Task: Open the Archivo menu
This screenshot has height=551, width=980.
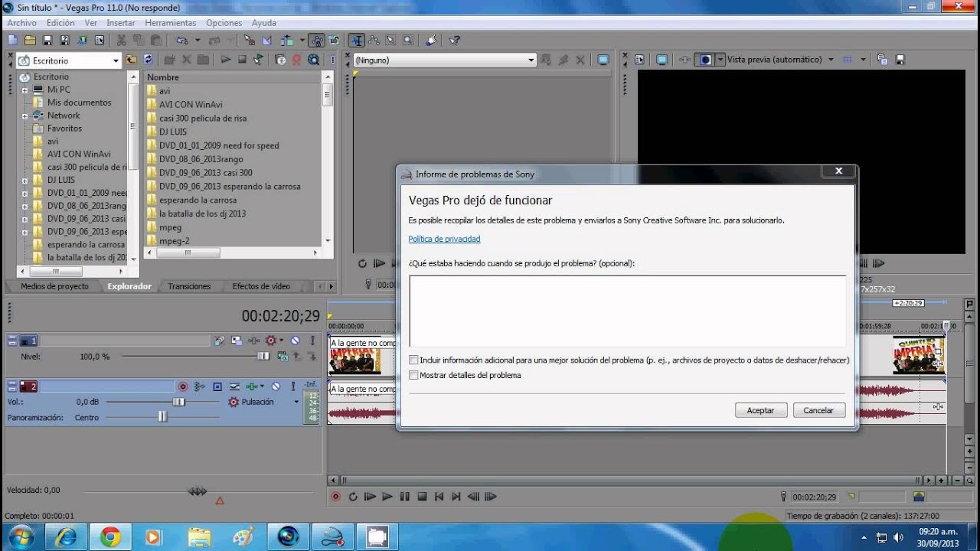Action: pos(22,23)
